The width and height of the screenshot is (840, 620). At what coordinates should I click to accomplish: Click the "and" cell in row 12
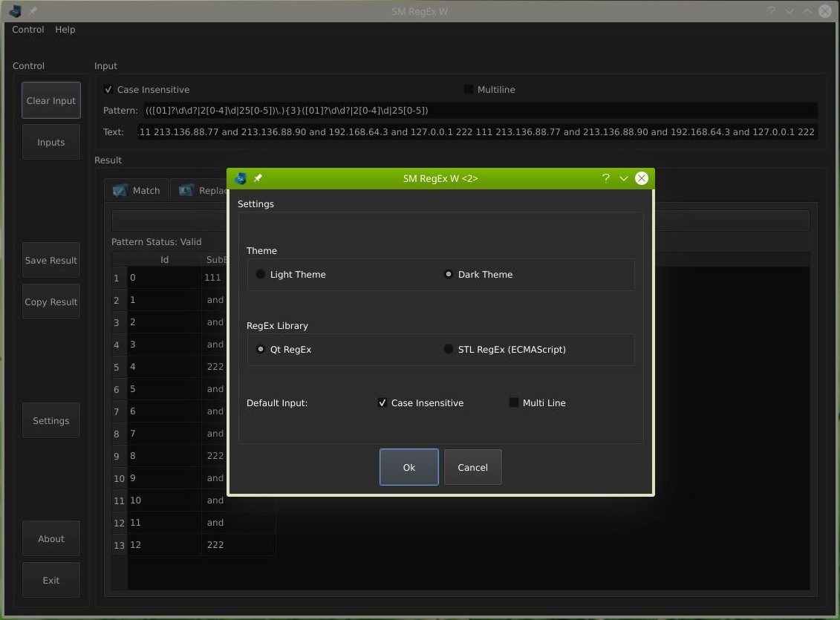pos(238,523)
